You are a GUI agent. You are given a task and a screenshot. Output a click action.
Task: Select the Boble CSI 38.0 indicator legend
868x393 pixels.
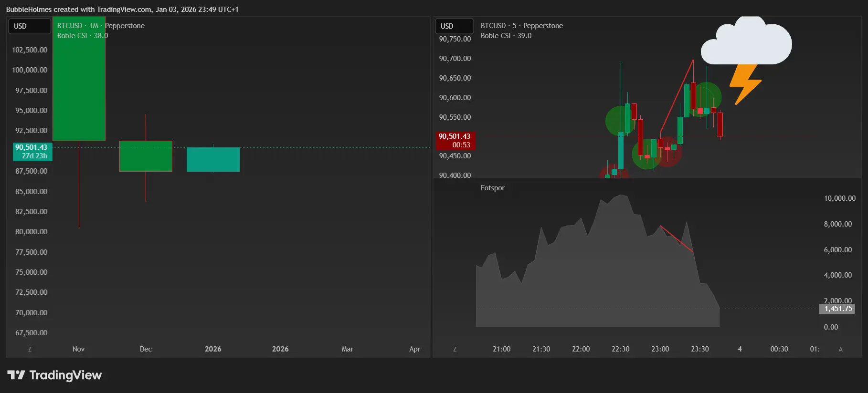point(83,36)
